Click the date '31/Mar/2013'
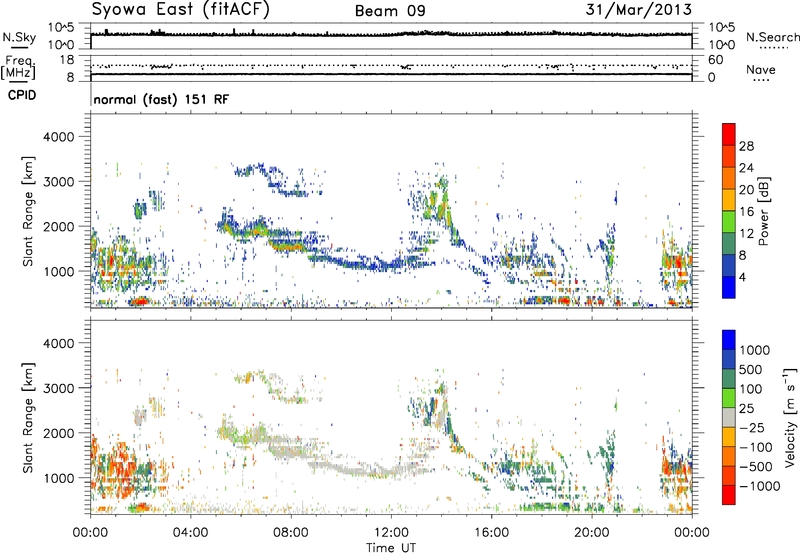Screen dimensions: 800x554 pos(639,10)
